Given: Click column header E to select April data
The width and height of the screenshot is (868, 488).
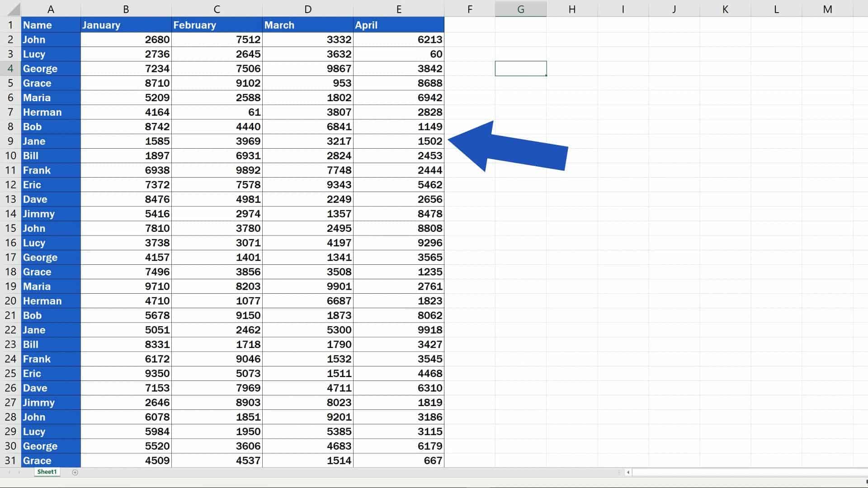Looking at the screenshot, I should click(399, 9).
